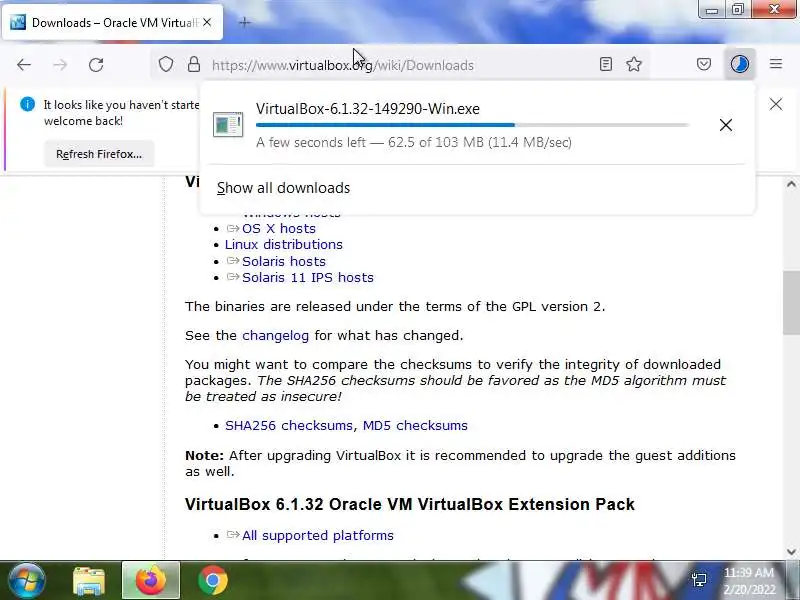Toggle the Downloads toolbar button

coord(739,64)
